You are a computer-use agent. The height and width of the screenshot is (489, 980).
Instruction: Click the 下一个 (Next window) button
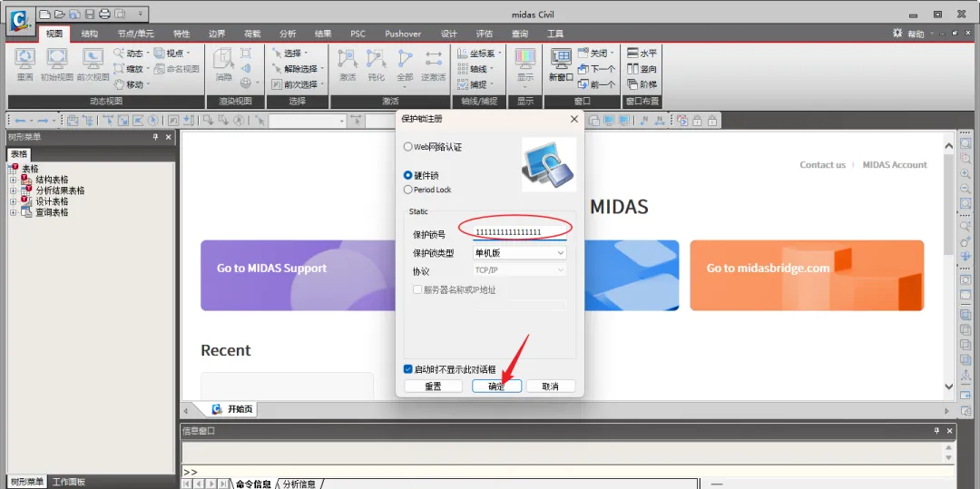(x=596, y=69)
